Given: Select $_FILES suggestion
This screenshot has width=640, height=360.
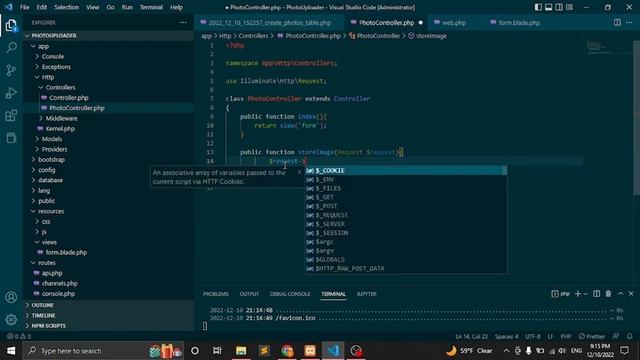Looking at the screenshot, I should click(406, 188).
